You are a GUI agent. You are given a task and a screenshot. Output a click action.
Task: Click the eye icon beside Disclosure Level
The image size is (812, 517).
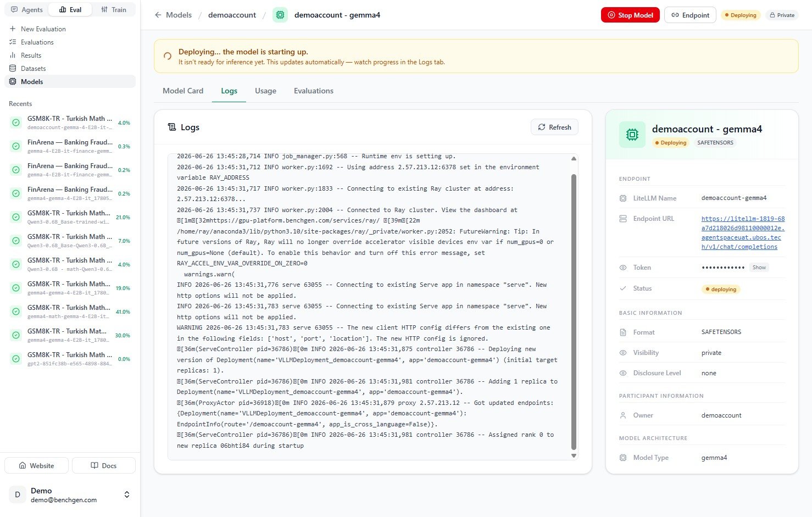click(x=623, y=373)
